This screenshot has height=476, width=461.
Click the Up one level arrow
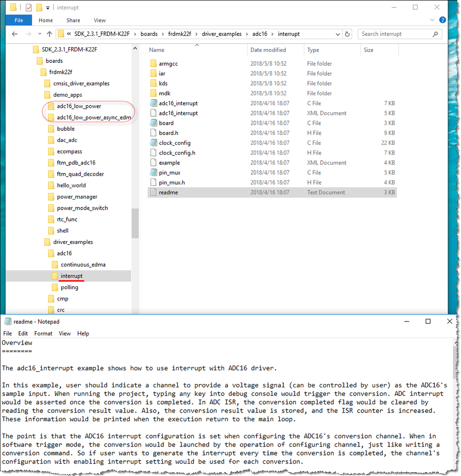coord(50,34)
